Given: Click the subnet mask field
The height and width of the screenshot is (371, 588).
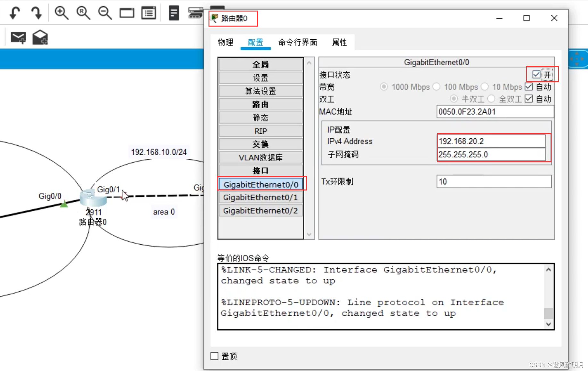Looking at the screenshot, I should [491, 155].
